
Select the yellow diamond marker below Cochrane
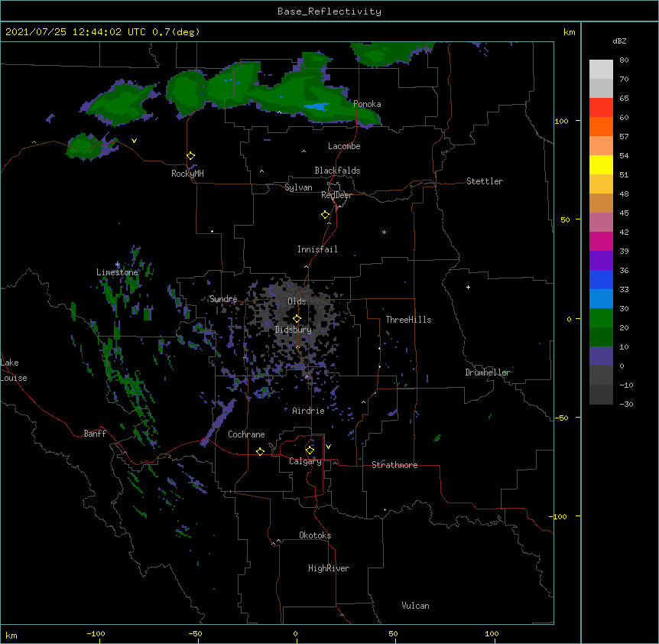(x=260, y=451)
